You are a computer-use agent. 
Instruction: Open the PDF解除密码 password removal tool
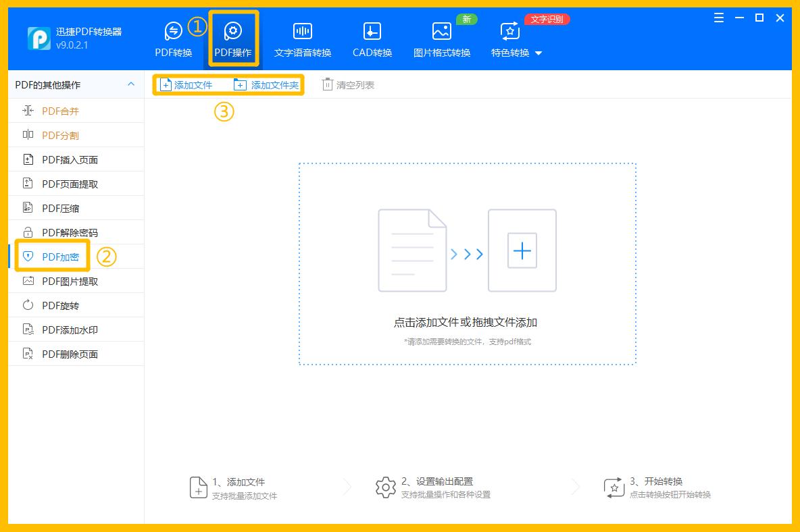tap(76, 232)
